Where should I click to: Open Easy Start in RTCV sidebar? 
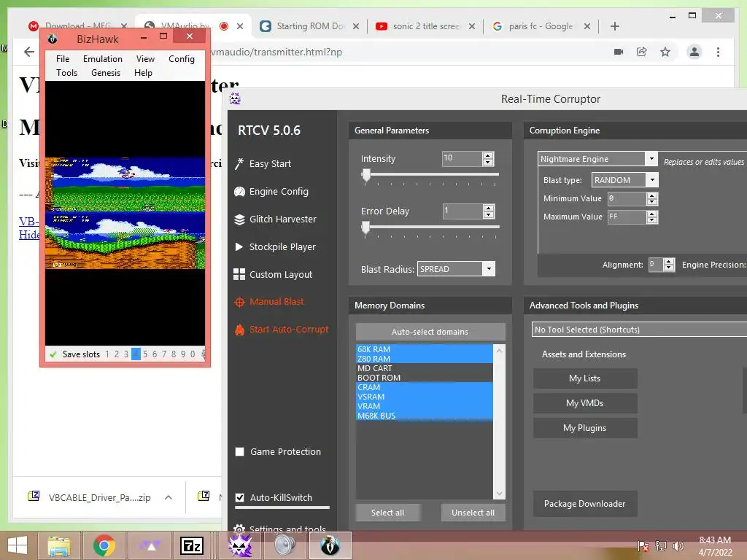coord(263,164)
